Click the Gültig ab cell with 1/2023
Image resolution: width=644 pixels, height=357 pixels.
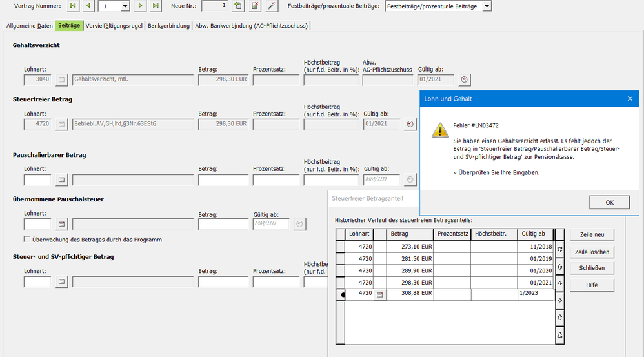pyautogui.click(x=536, y=294)
